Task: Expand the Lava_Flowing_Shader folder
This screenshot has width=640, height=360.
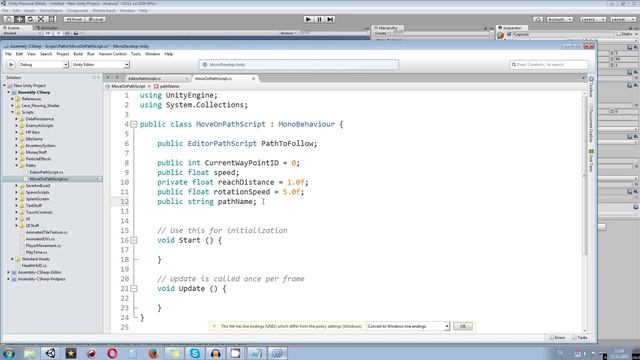Action: click(x=13, y=105)
